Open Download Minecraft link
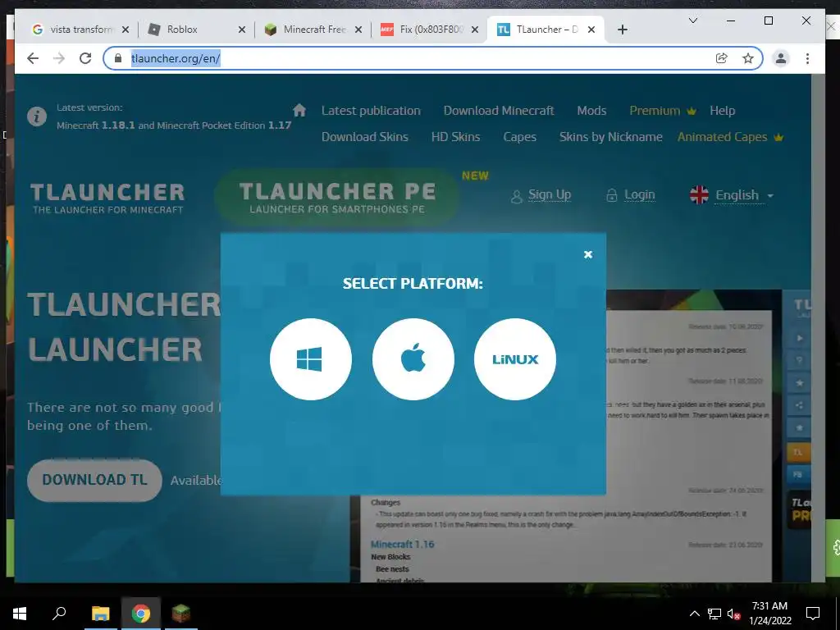840x630 pixels. coord(499,111)
